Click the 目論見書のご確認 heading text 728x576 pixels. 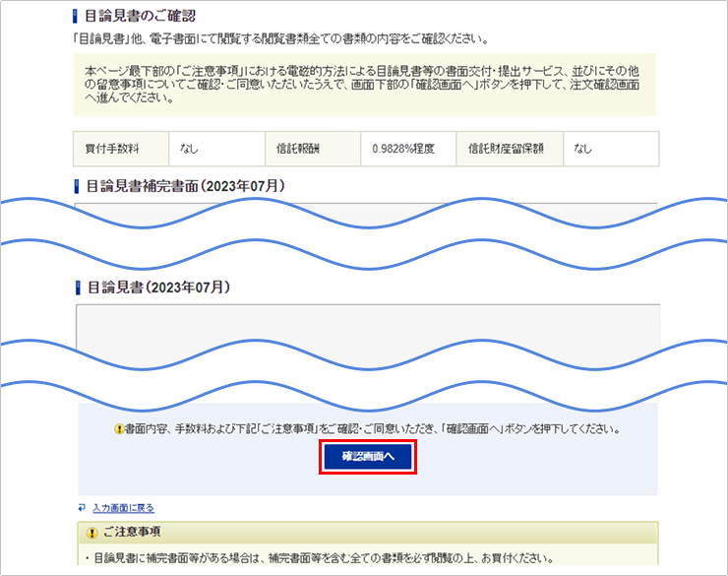tap(141, 16)
